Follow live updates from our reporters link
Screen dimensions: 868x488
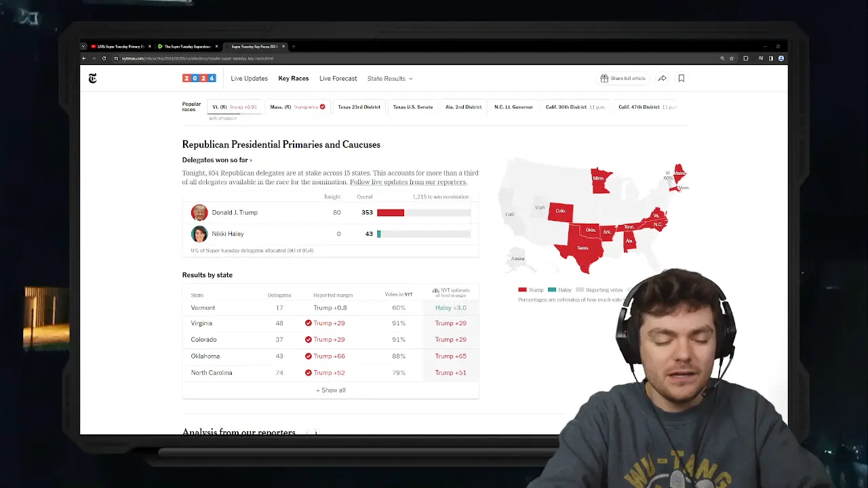click(408, 182)
